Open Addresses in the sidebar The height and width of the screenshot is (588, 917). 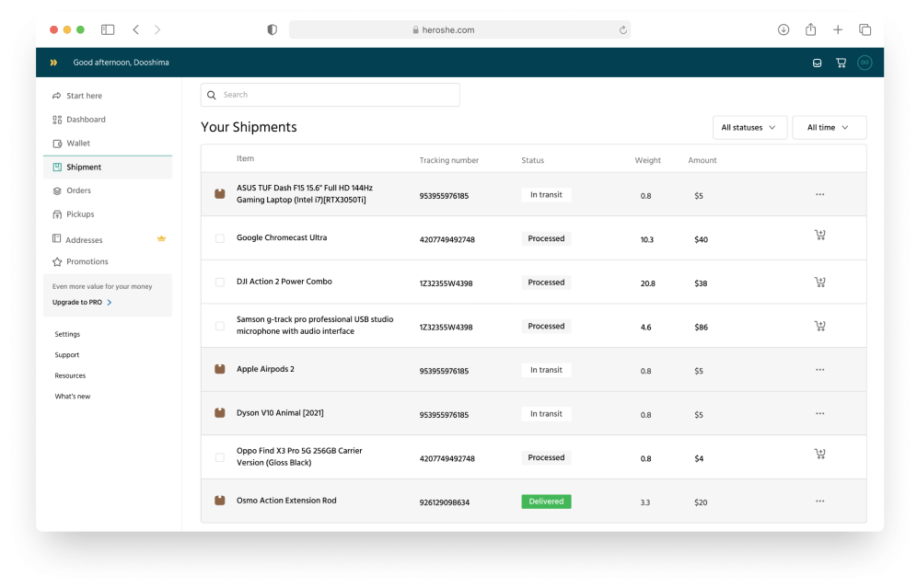84,239
